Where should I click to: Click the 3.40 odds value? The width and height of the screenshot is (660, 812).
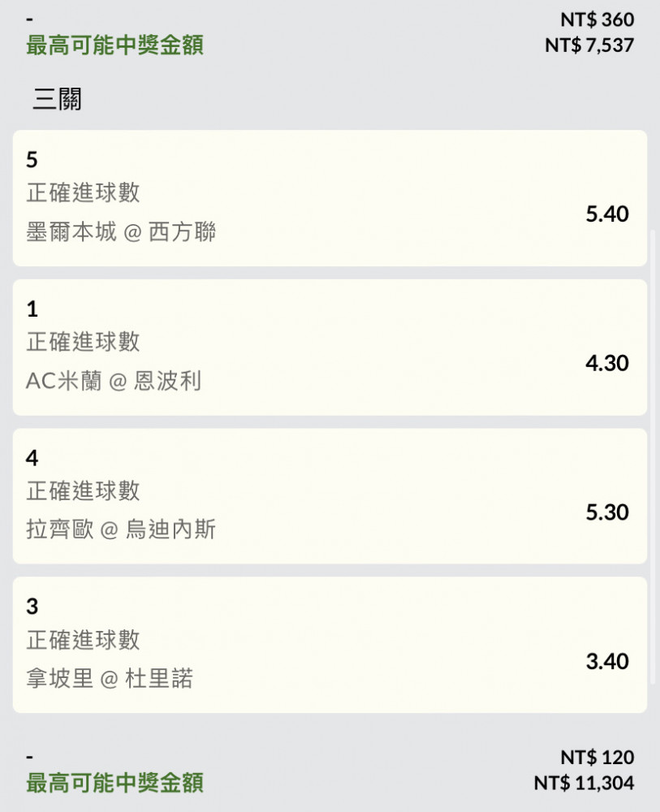coord(607,661)
